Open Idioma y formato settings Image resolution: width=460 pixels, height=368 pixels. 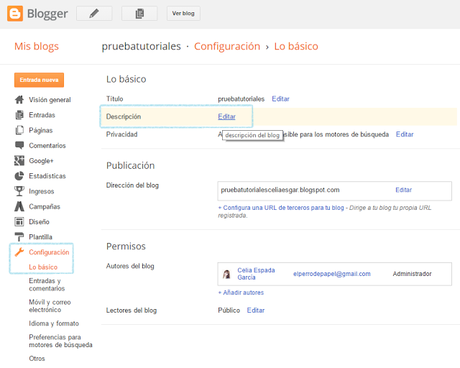pos(54,323)
